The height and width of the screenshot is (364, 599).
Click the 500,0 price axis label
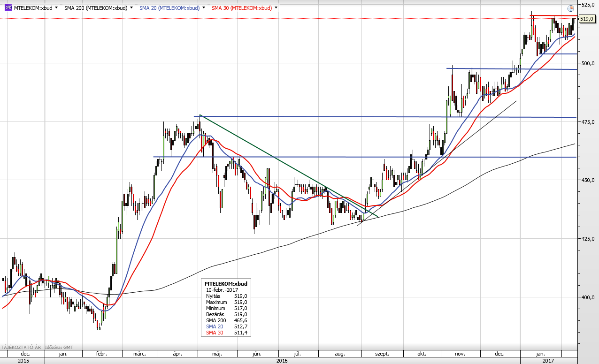pos(589,63)
